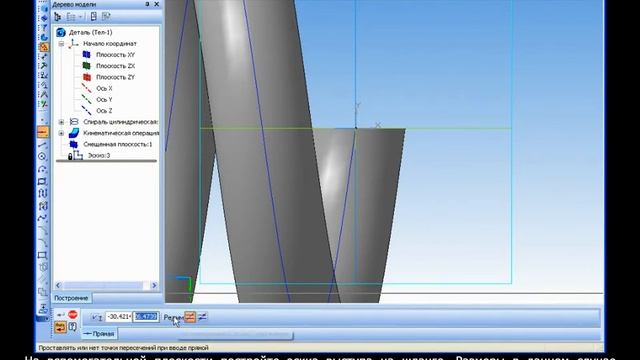This screenshot has height=360, width=640.
Task: Select the Point tool in left toolbar
Action: 42,120
